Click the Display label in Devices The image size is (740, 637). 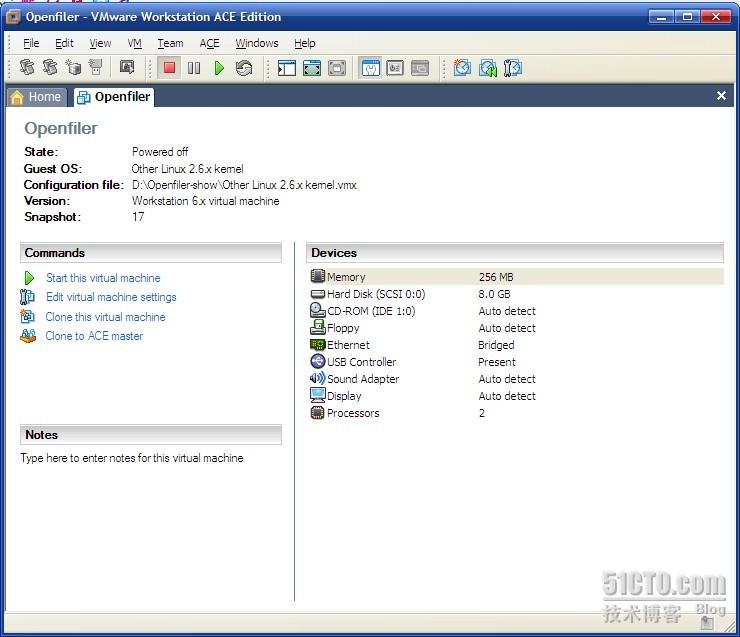(344, 396)
